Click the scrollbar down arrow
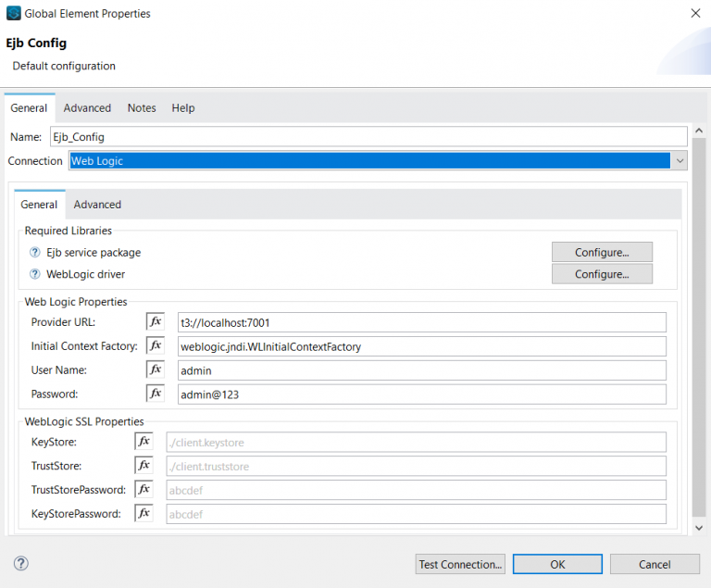Image resolution: width=711 pixels, height=588 pixels. pos(699,528)
